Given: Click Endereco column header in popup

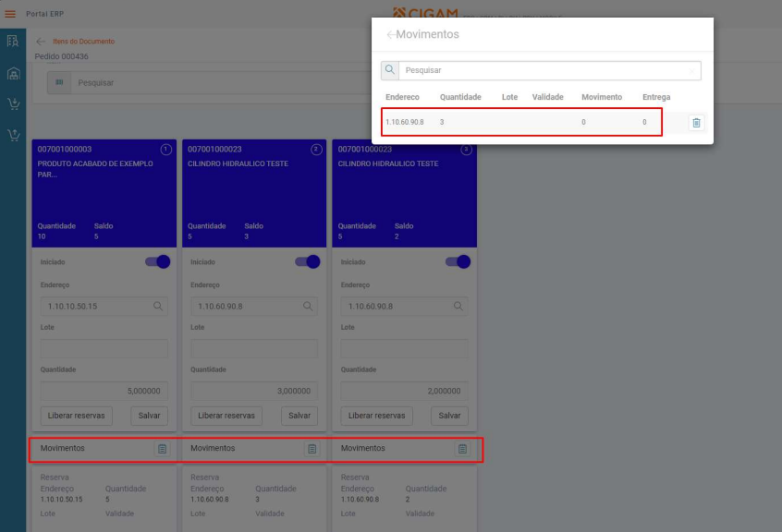Looking at the screenshot, I should (402, 97).
